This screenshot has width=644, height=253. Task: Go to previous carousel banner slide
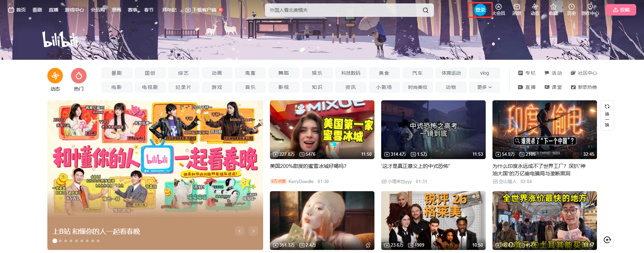[239, 231]
